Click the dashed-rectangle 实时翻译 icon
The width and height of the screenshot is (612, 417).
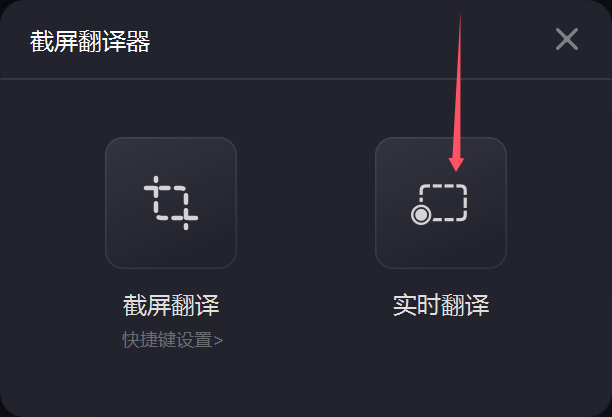[x=439, y=204]
